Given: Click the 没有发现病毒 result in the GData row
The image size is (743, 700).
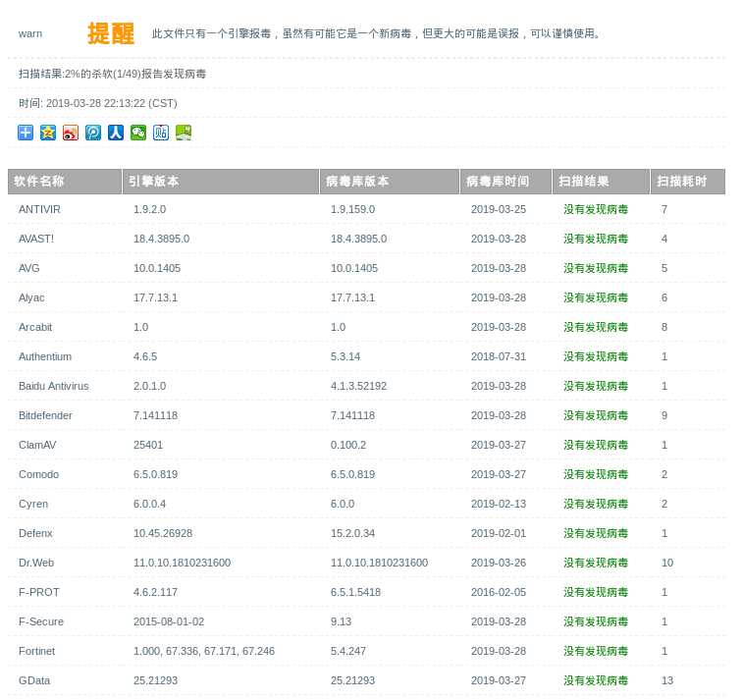Looking at the screenshot, I should [596, 679].
